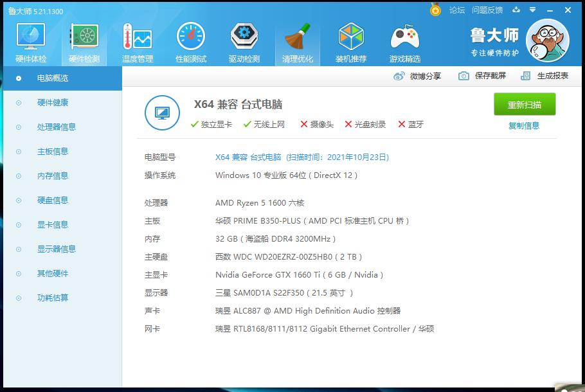Click the green 重新扫描 rescan button
This screenshot has height=392, width=585.
coord(525,104)
